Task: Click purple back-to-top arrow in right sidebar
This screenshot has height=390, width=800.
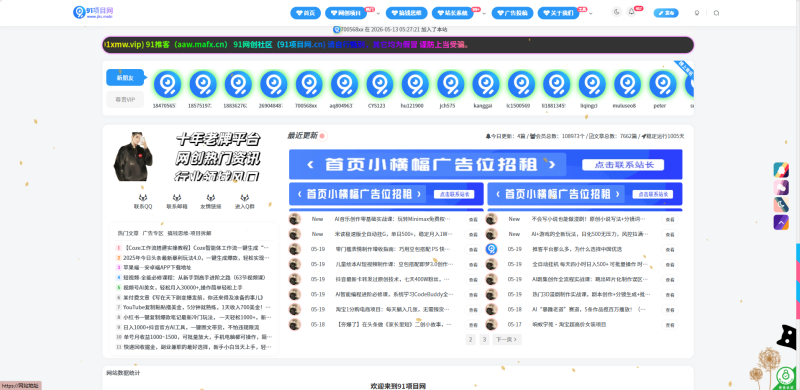Action: tap(781, 222)
